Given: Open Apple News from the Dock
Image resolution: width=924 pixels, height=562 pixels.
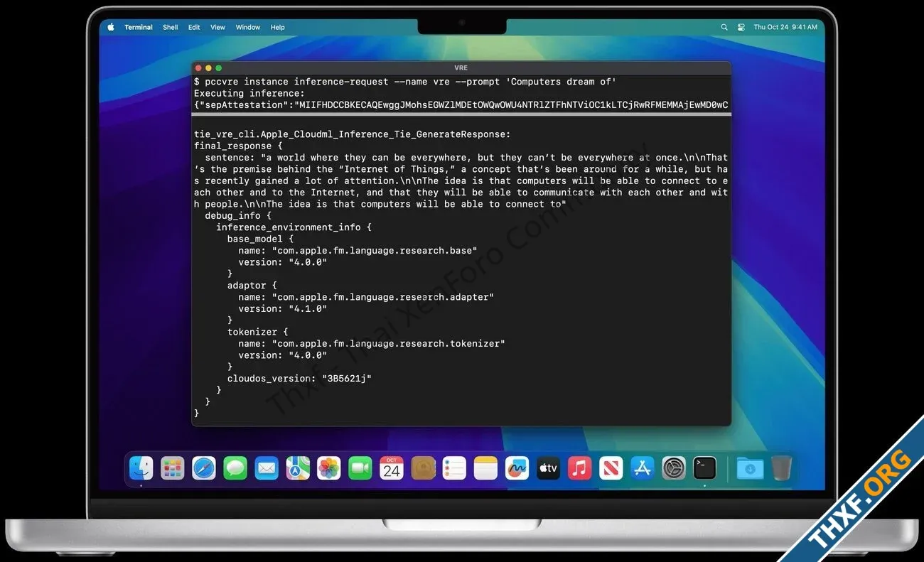Looking at the screenshot, I should 611,468.
